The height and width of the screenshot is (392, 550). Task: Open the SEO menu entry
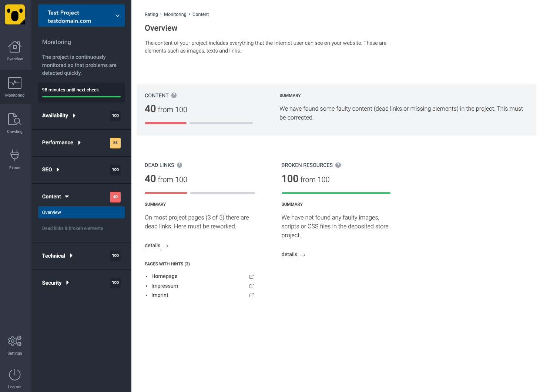click(x=47, y=170)
